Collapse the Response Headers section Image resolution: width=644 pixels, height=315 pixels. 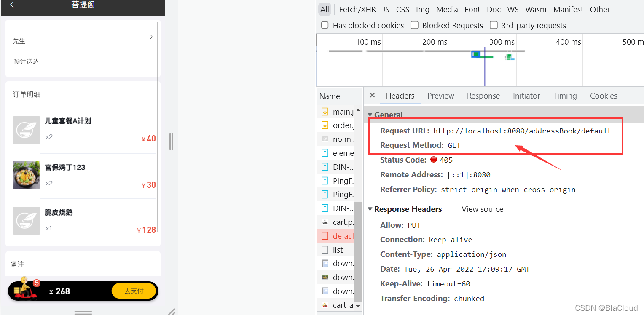[370, 209]
